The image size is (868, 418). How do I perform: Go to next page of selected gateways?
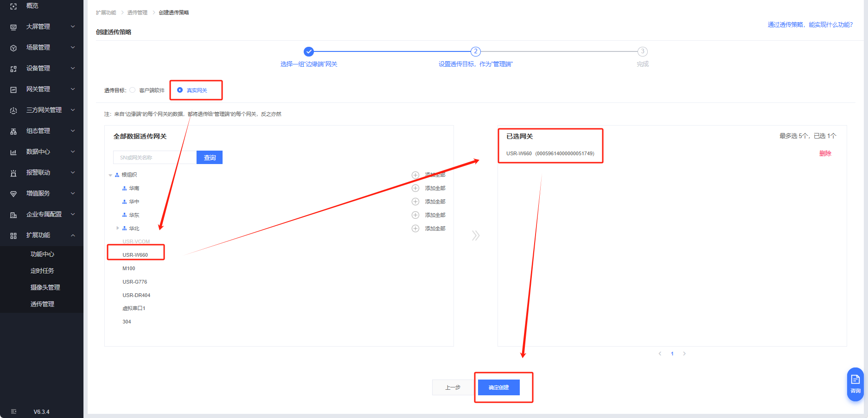coord(684,354)
